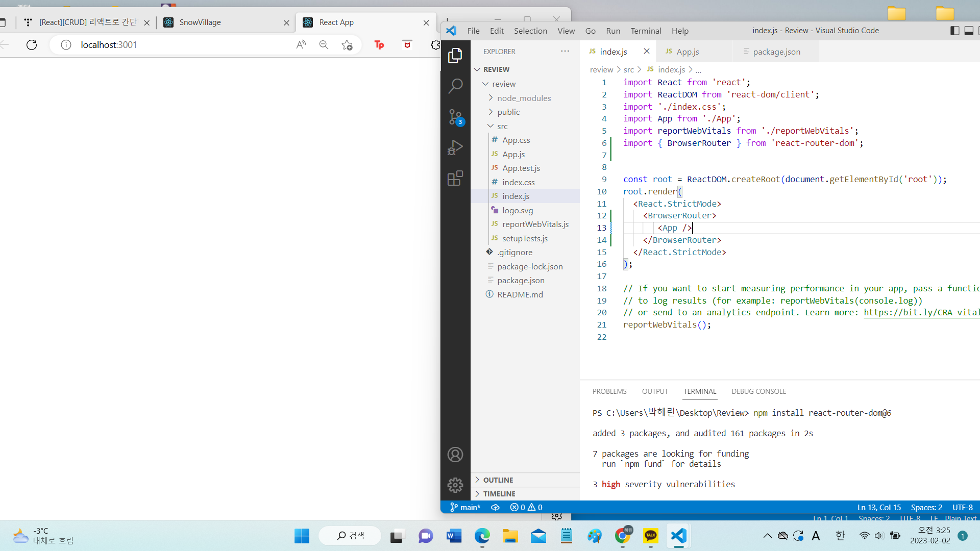Open File Explorer from taskbar
Screen dimensions: 980x551
pyautogui.click(x=510, y=536)
